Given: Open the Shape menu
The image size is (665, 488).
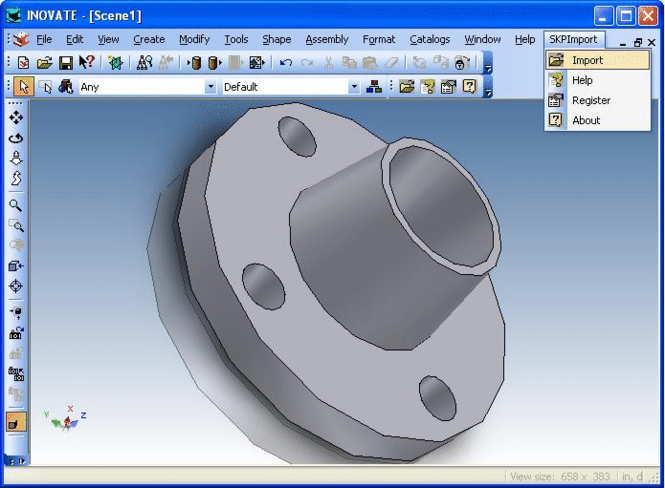Looking at the screenshot, I should click(277, 39).
